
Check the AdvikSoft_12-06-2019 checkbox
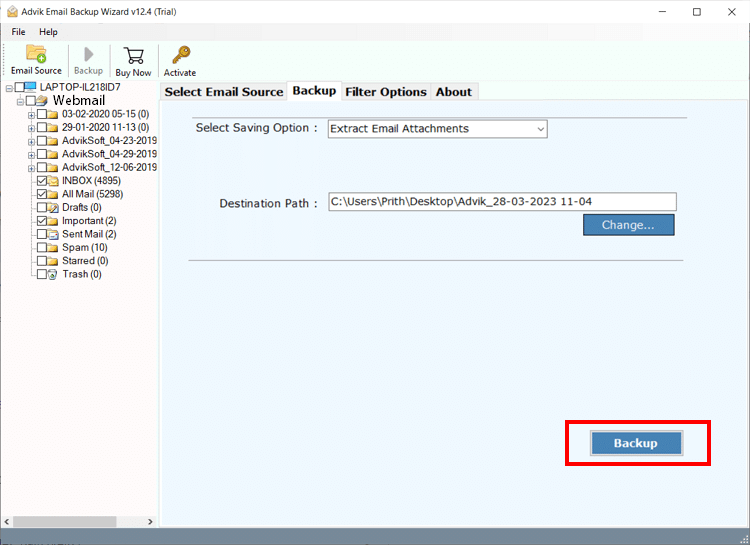tap(42, 167)
